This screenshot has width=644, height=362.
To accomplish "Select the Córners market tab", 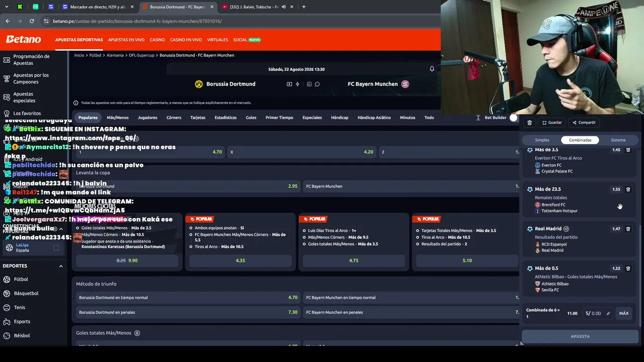I will (x=174, y=118).
